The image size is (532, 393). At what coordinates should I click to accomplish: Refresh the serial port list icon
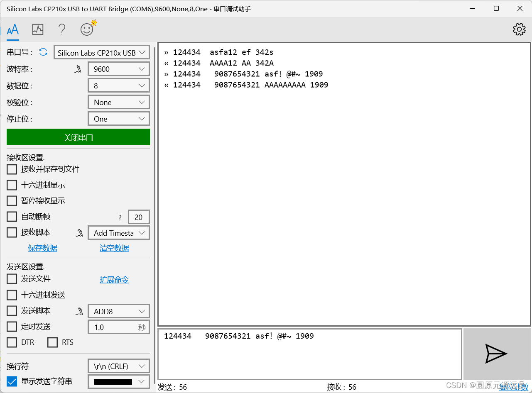[43, 52]
